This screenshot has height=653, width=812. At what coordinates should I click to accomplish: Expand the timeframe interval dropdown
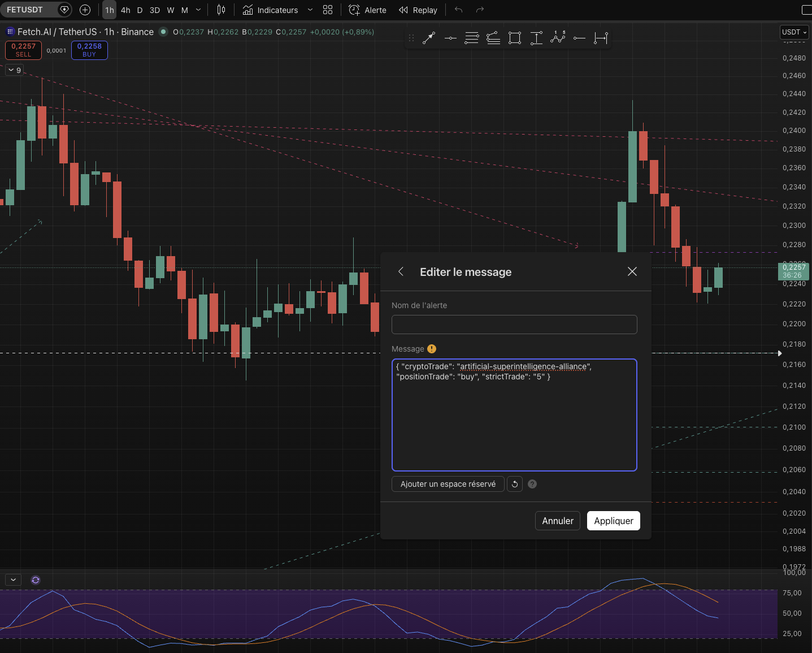pos(198,10)
